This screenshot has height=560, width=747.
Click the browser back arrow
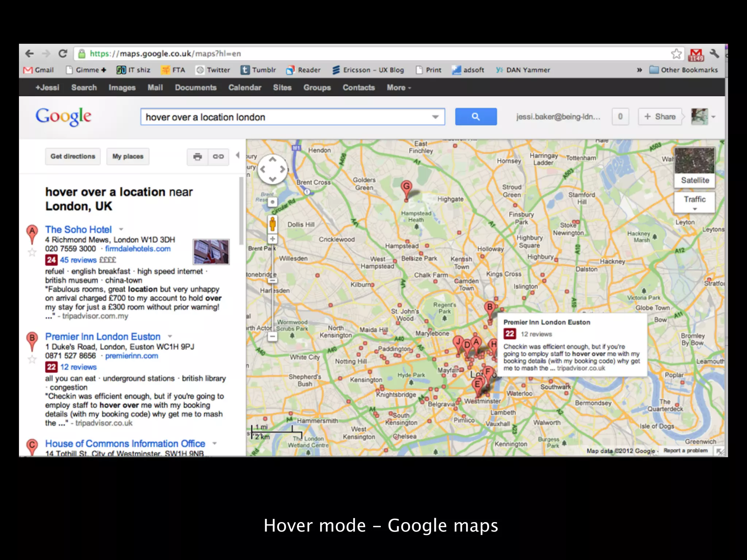tap(29, 54)
